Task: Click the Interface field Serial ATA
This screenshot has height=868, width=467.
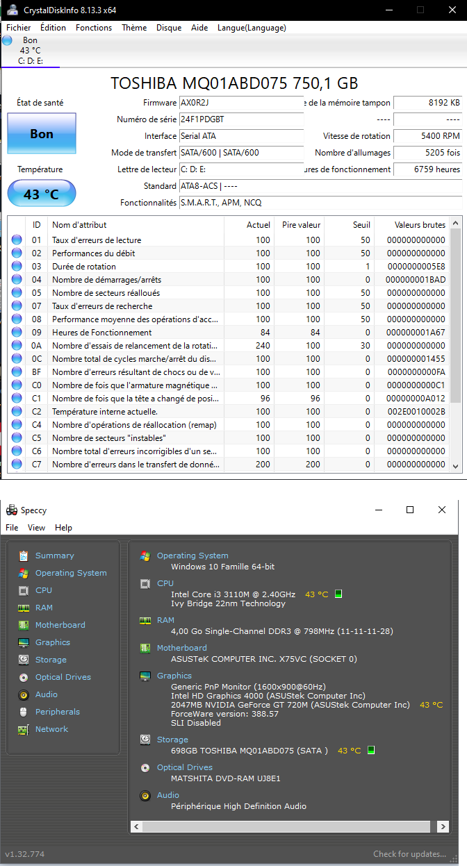Action: point(241,136)
